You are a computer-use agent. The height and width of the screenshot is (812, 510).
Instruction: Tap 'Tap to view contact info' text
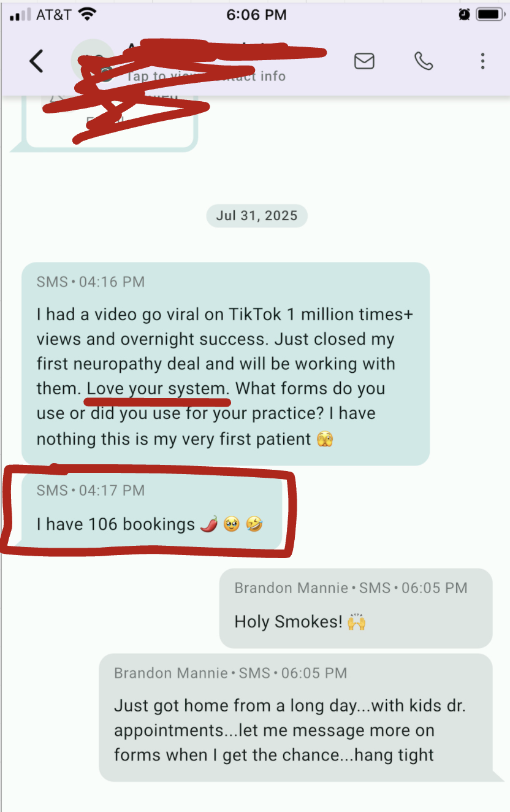click(x=206, y=76)
